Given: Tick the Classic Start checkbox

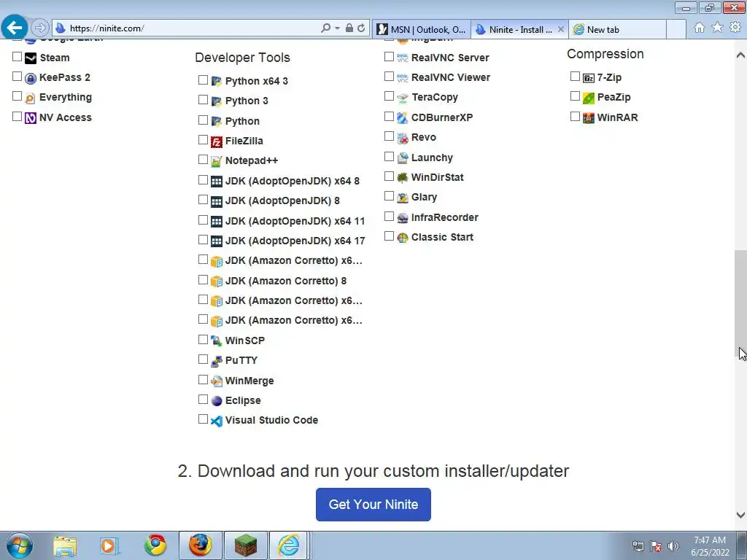Looking at the screenshot, I should [390, 236].
